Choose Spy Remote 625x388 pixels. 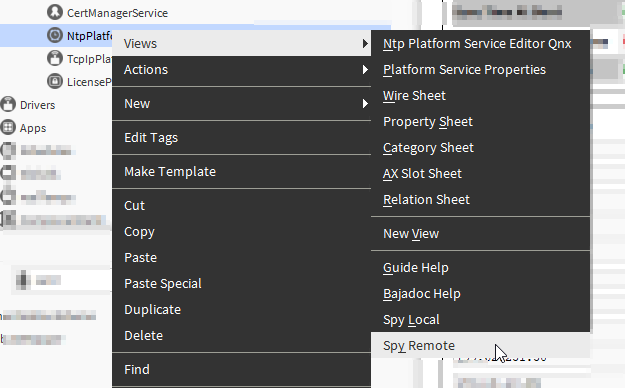[x=480, y=345]
